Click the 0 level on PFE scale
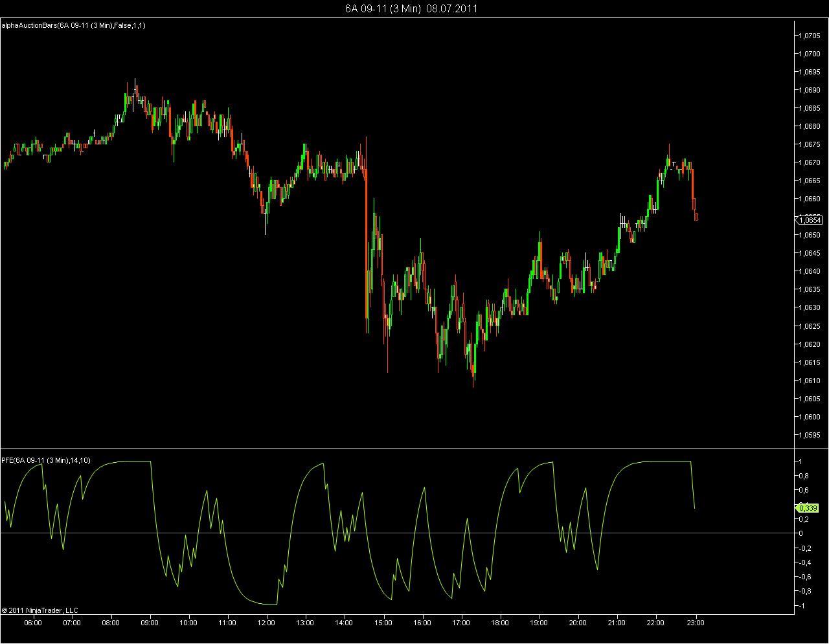Image resolution: width=829 pixels, height=644 pixels. [x=801, y=533]
